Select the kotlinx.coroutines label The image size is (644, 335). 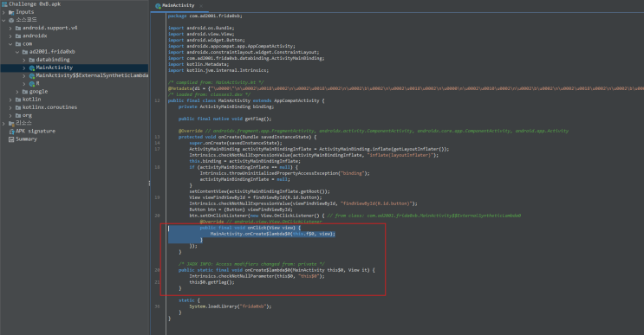tap(49, 107)
